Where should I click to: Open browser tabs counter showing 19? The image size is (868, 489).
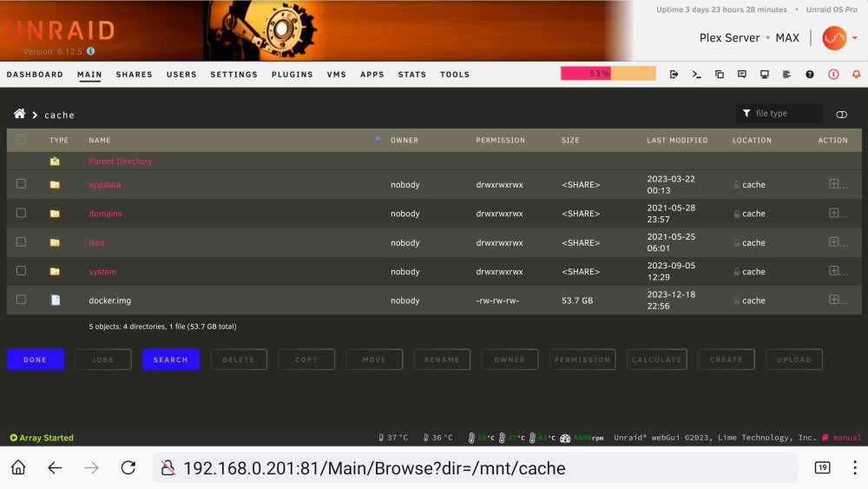[x=823, y=468]
